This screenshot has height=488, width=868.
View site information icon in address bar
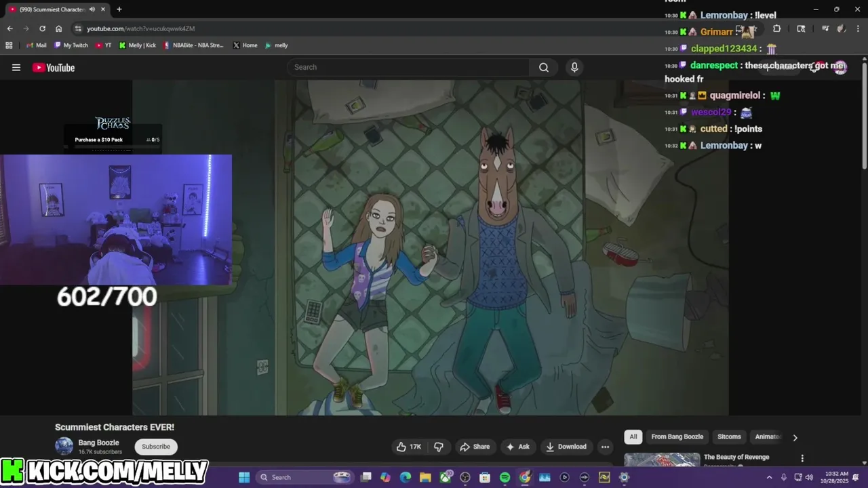click(78, 28)
